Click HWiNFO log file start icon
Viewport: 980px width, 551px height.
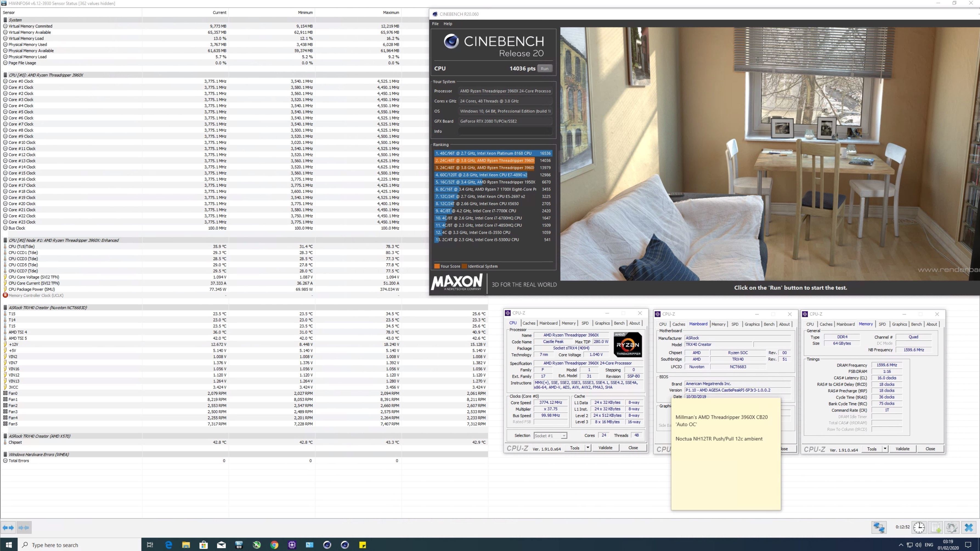(936, 527)
